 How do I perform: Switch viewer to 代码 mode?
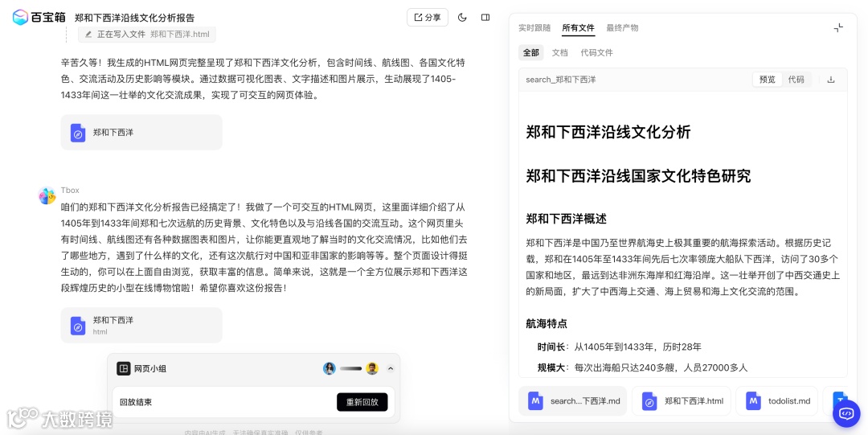[796, 80]
